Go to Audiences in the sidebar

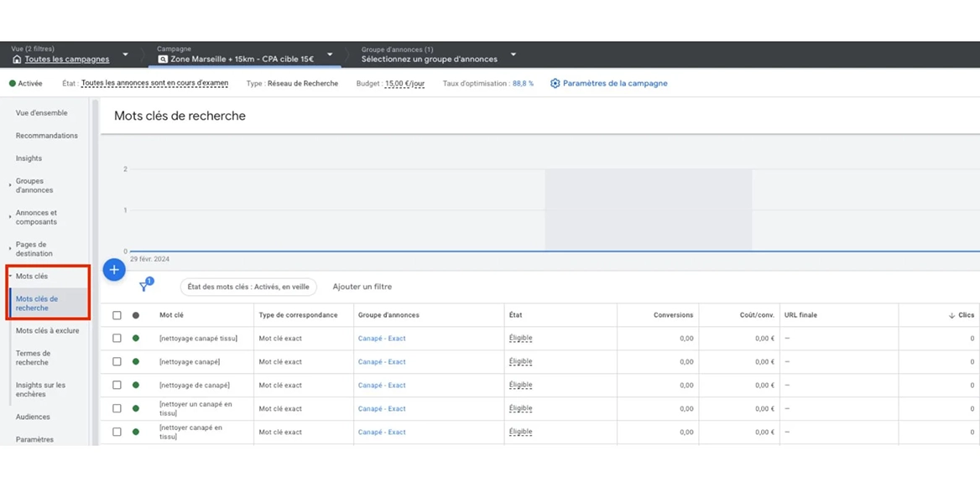(x=33, y=417)
